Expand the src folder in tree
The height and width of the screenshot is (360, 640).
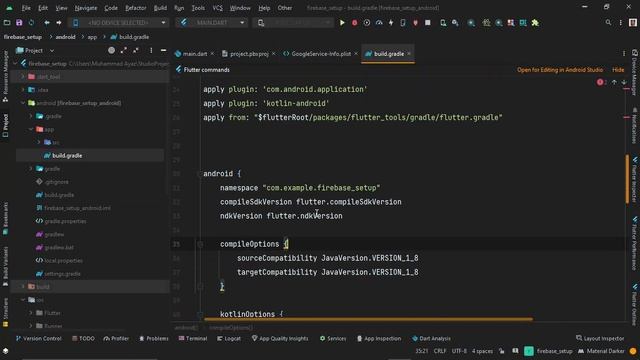pos(39,142)
